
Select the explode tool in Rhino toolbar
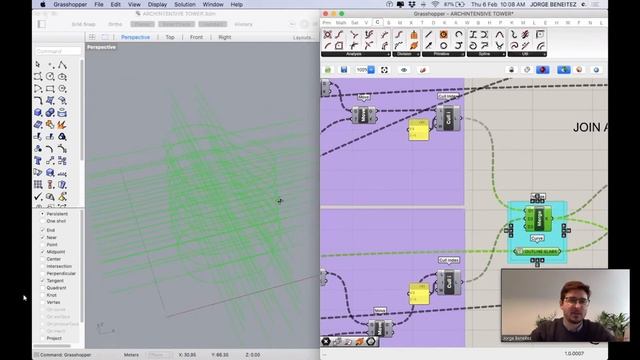tap(62, 124)
